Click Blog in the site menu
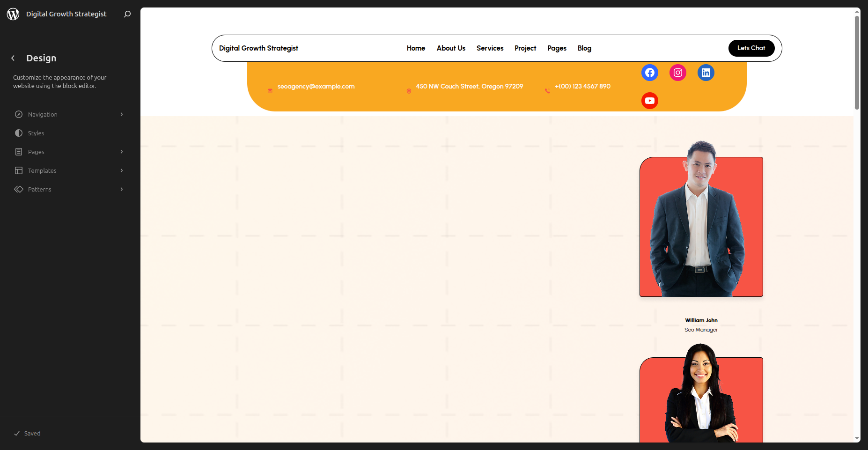 [584, 48]
